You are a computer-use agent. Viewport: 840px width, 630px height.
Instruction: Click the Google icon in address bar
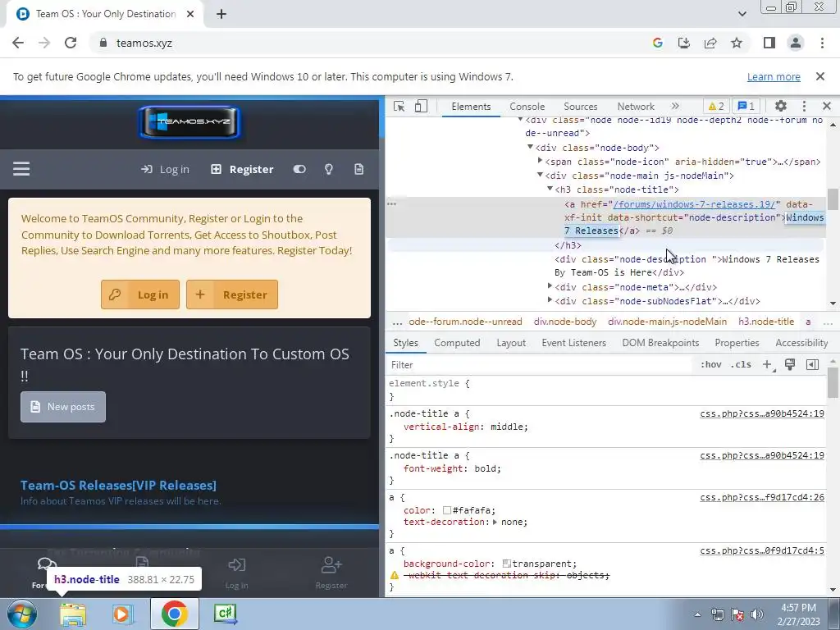pos(657,43)
